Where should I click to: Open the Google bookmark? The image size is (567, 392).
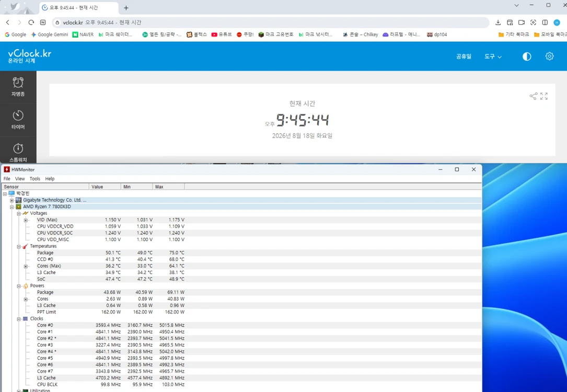click(15, 34)
